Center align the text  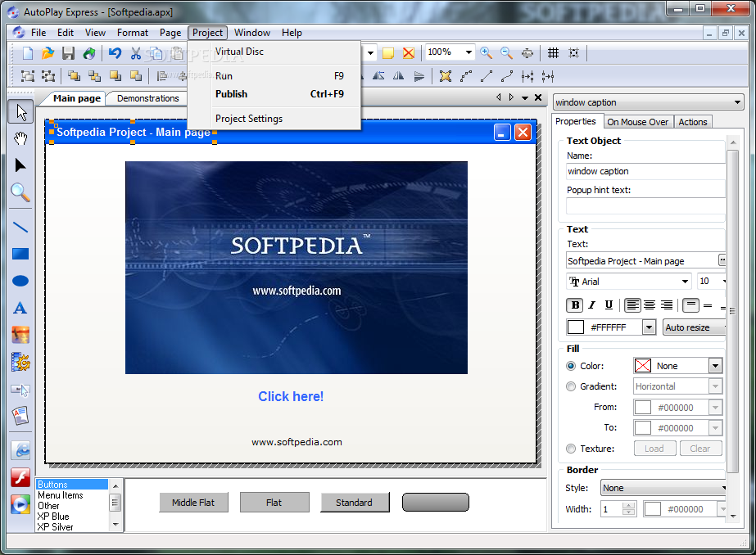[650, 305]
